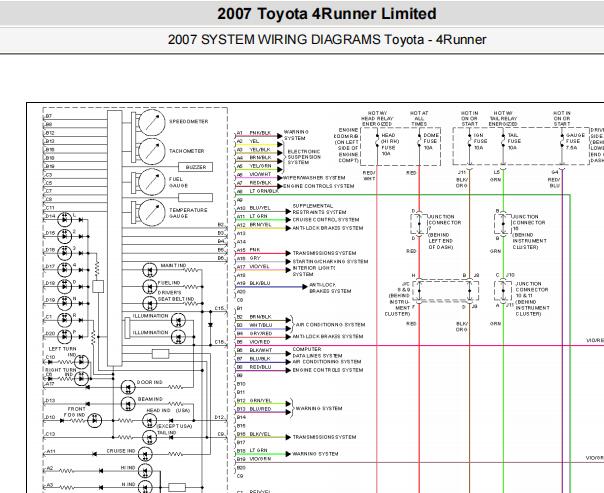Click the temperature gauge dial symbol
Screen dimensions: 604x493
pyautogui.click(x=151, y=213)
